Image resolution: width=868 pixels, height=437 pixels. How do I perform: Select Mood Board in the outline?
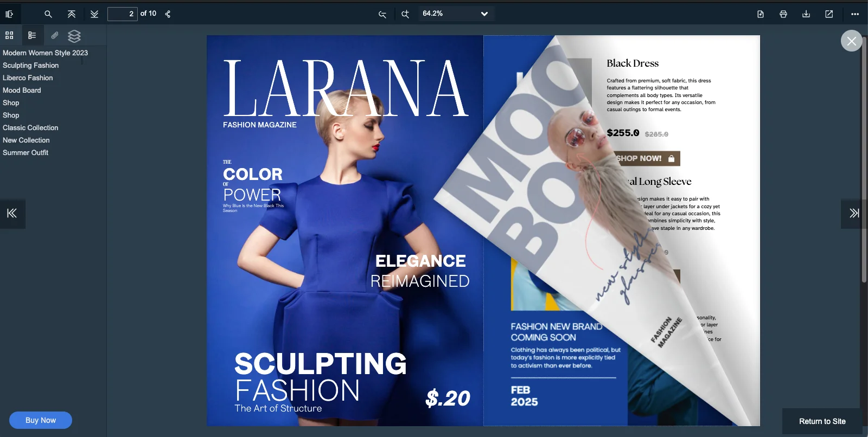tap(22, 90)
